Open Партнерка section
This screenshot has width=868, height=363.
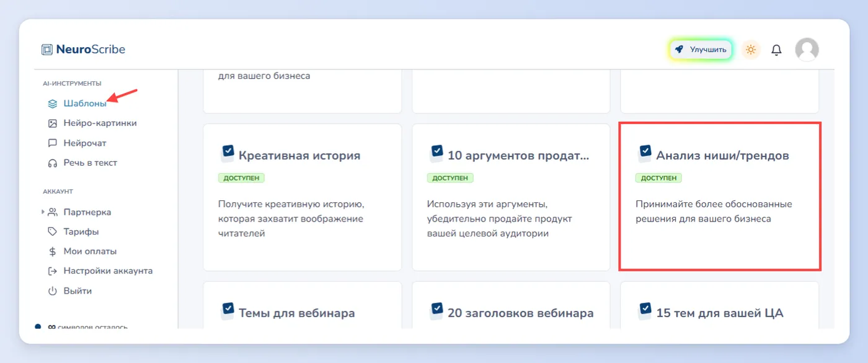pyautogui.click(x=87, y=212)
